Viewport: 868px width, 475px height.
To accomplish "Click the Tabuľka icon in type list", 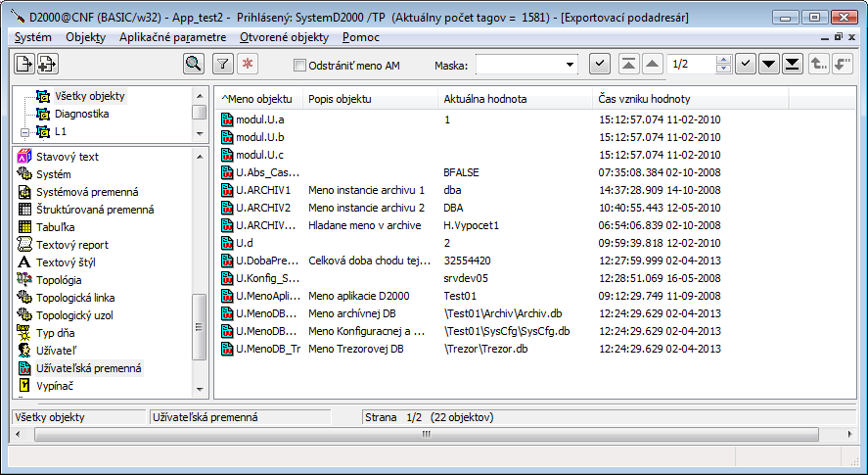I will click(26, 227).
